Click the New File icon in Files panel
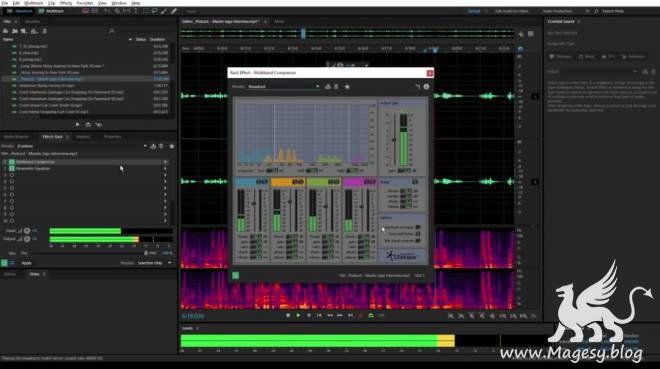Image resolution: width=660 pixels, height=369 pixels. [24, 31]
